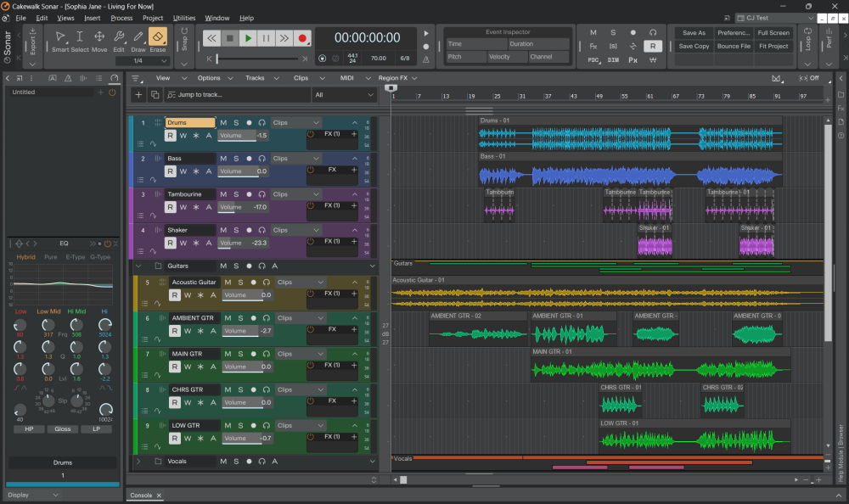Freeze the Tambourine track

click(196, 207)
